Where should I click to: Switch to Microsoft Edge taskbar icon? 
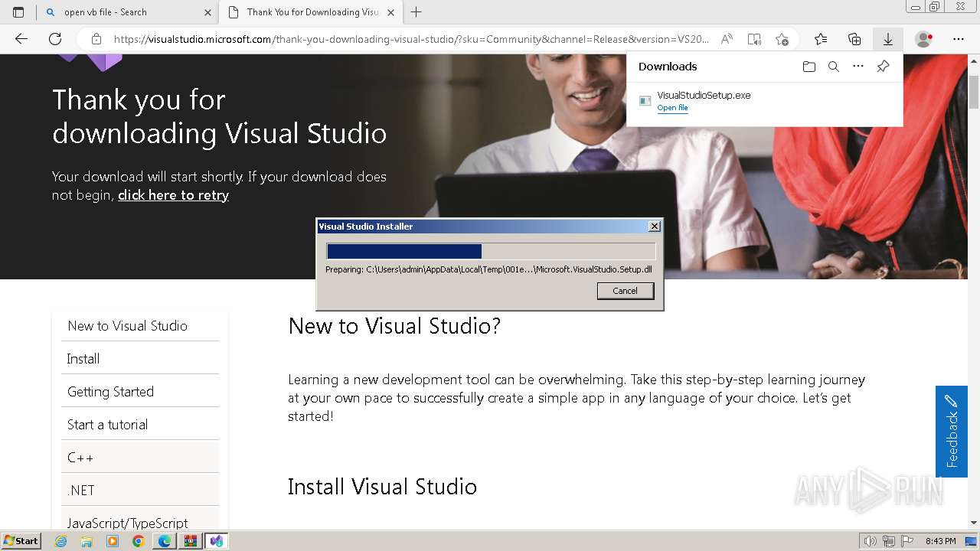165,541
